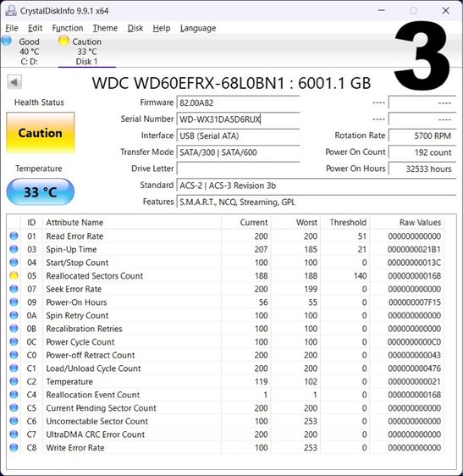The height and width of the screenshot is (476, 463).
Task: Click the Uncorrectable Sector Count attribute name
Action: click(x=96, y=421)
